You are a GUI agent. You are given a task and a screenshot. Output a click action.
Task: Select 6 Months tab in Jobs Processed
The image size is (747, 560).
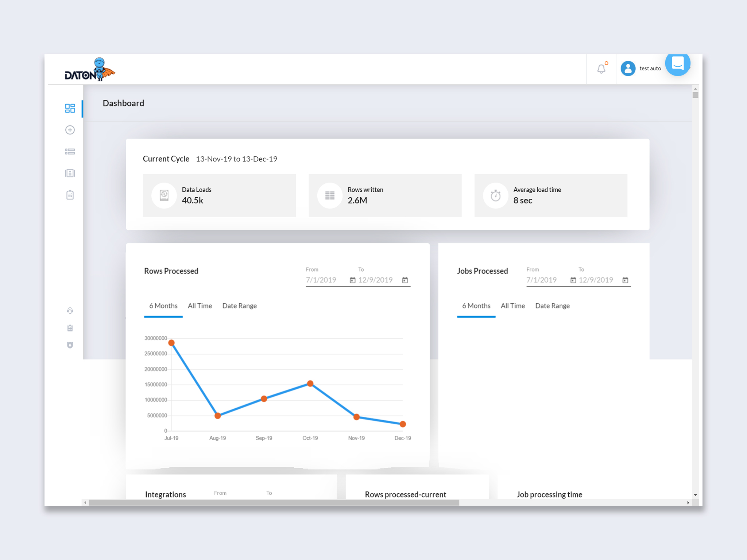pyautogui.click(x=476, y=306)
